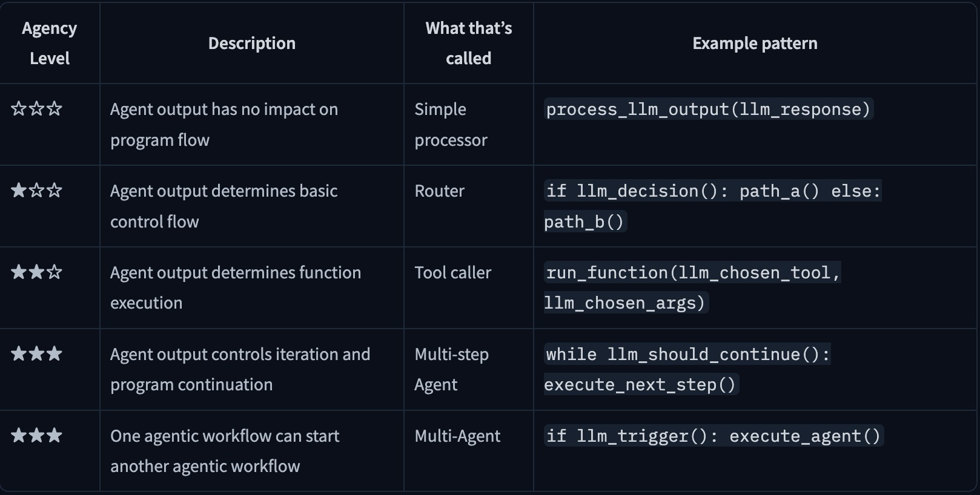Click the zero-star rating in the Simple processor row
This screenshot has width=980, height=495.
[37, 109]
